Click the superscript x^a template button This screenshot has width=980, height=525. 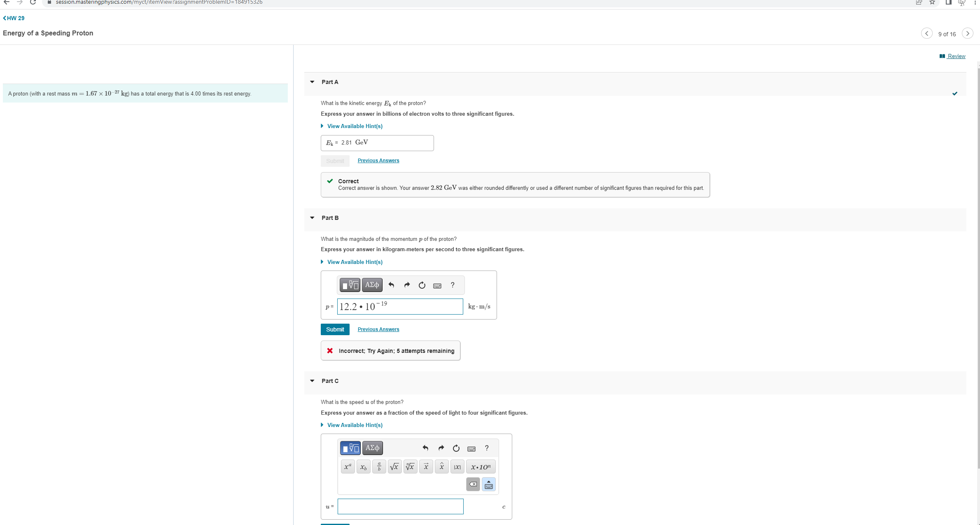click(x=348, y=467)
